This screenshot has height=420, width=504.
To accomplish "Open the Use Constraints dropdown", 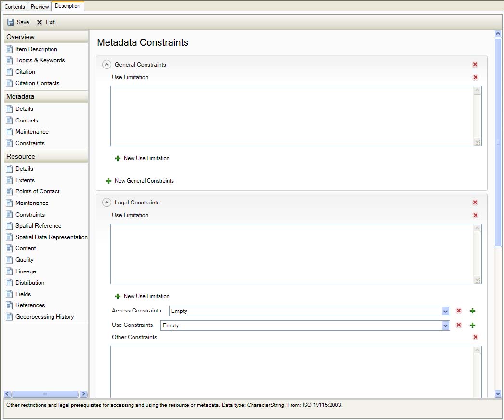I will click(445, 325).
